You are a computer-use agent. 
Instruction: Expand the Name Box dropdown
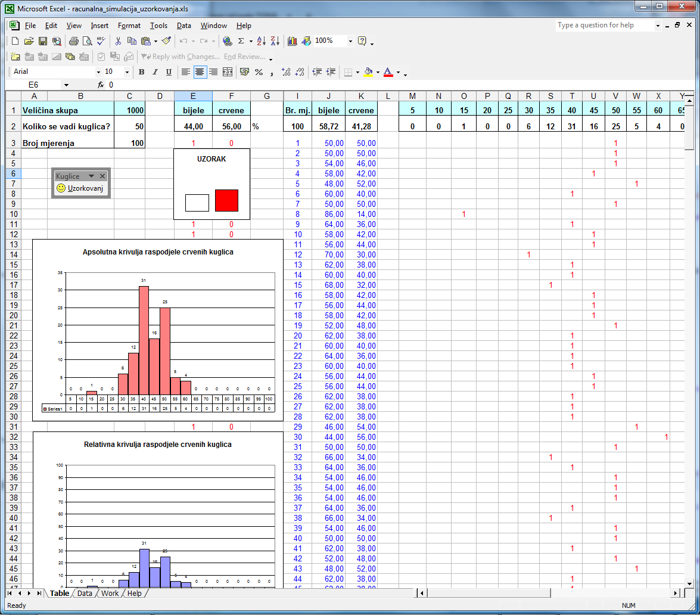66,85
